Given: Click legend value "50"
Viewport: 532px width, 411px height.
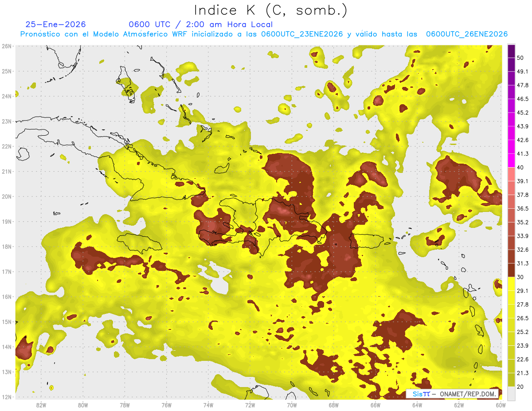Looking at the screenshot, I should coord(520,58).
